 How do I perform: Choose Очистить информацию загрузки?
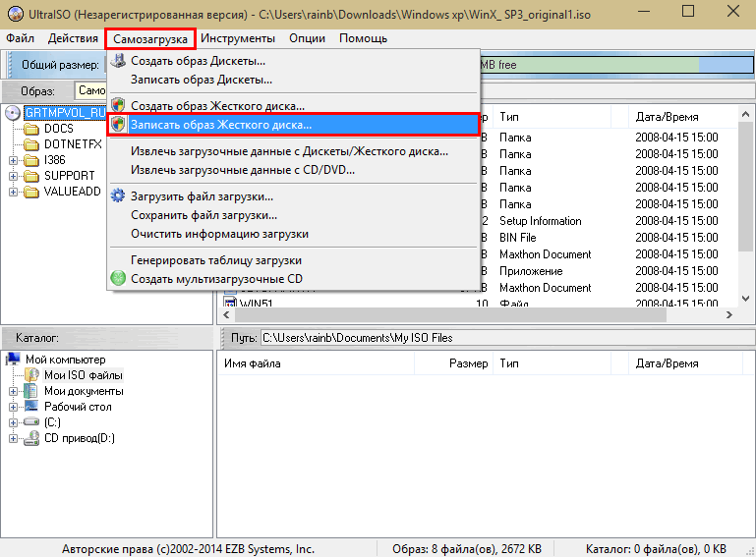point(293,234)
